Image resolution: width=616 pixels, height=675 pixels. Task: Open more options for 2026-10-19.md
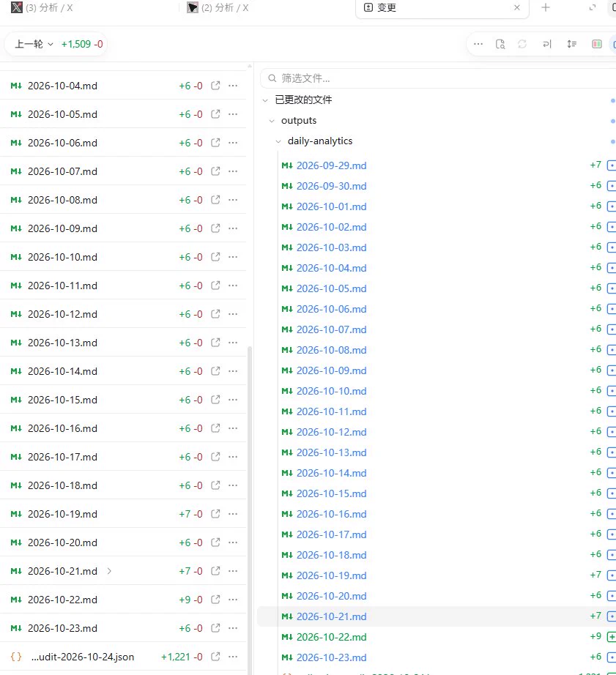[233, 513]
